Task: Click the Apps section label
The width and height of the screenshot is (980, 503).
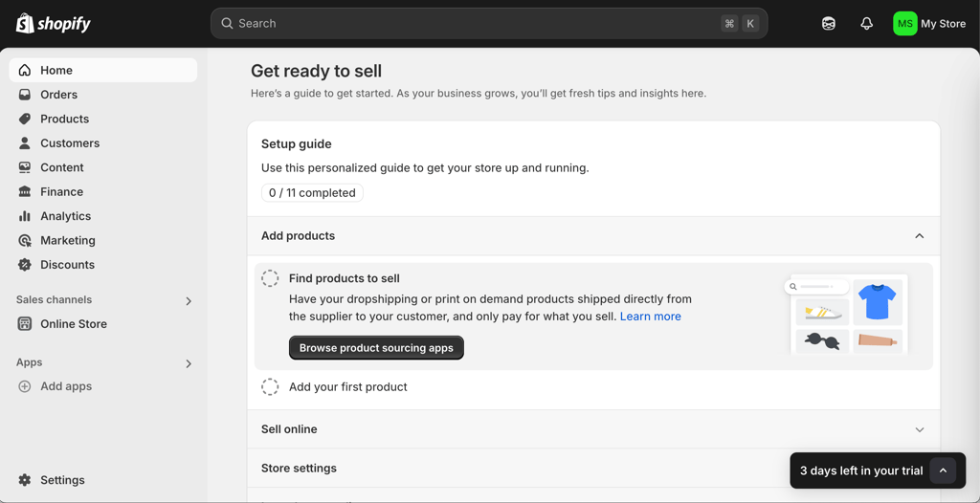Action: 30,362
